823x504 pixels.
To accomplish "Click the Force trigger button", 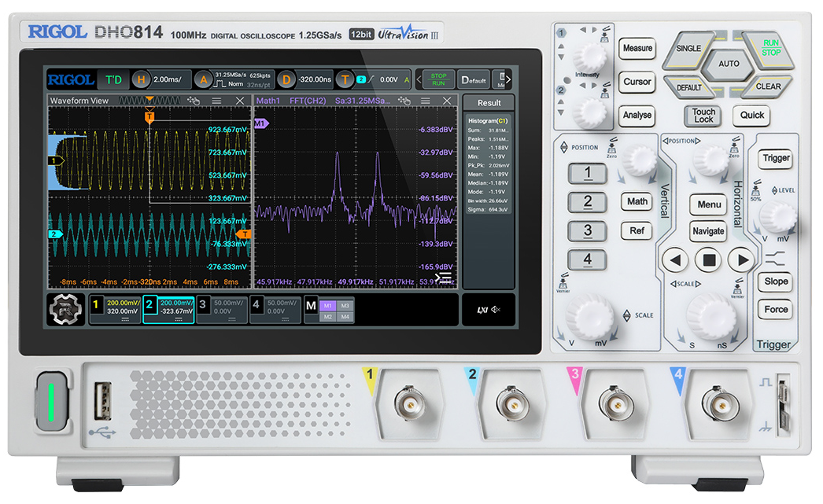I will tap(775, 310).
